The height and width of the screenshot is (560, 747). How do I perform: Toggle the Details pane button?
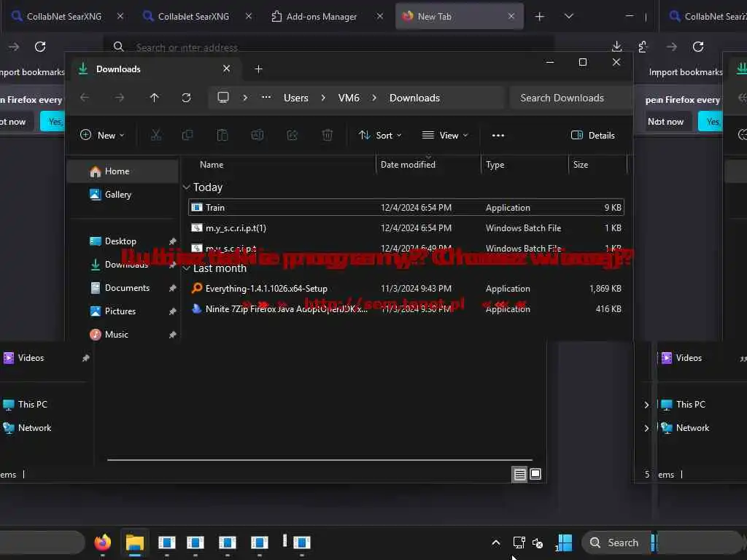coord(592,135)
